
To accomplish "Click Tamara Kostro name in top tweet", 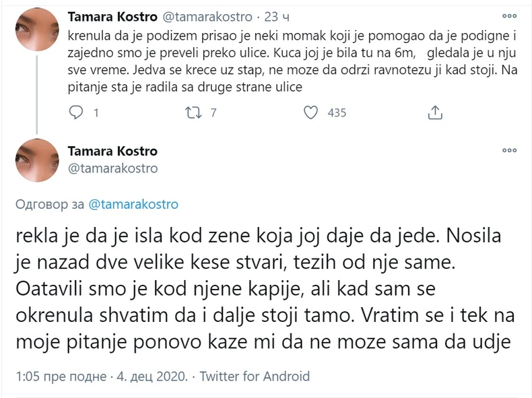I will [110, 16].
